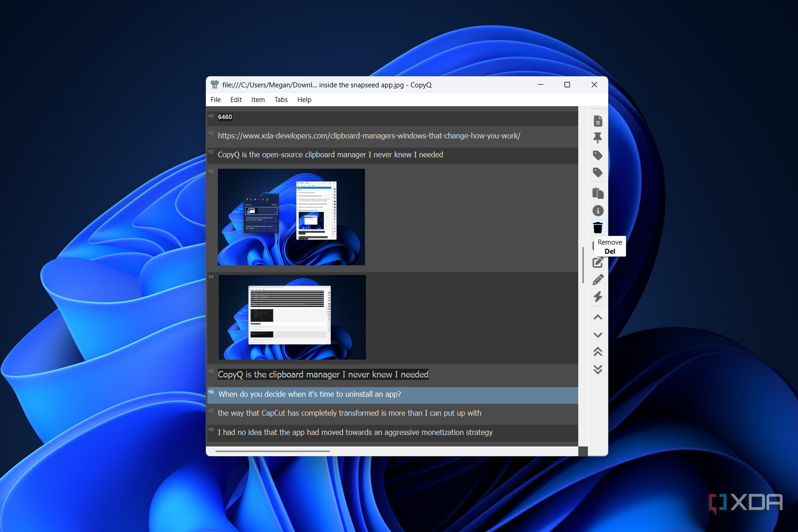798x532 pixels.
Task: Click the horizontal scrollbar at list bottom
Action: tap(273, 452)
